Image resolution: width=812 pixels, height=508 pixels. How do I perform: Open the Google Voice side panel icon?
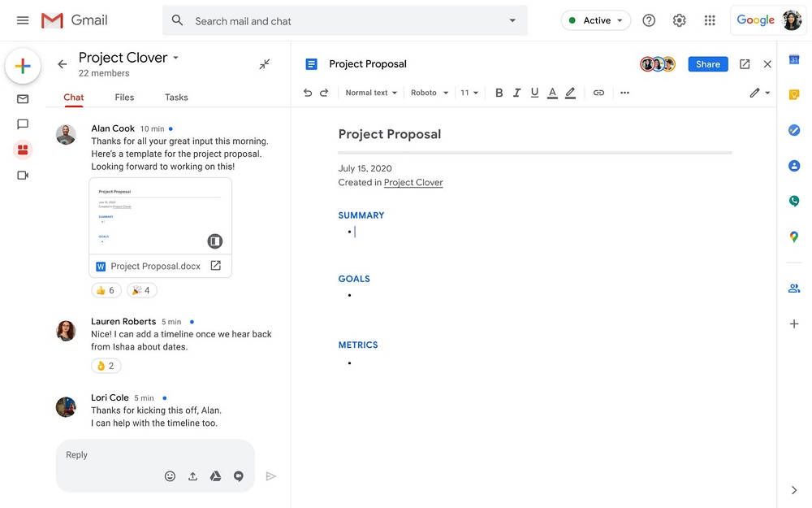pos(794,201)
